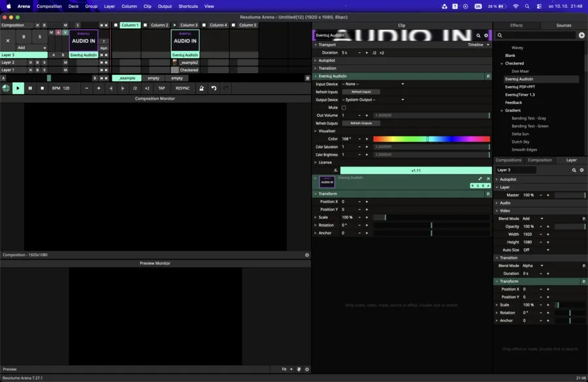The width and height of the screenshot is (588, 382).
Task: Open the Output Device dropdown
Action: tap(373, 100)
